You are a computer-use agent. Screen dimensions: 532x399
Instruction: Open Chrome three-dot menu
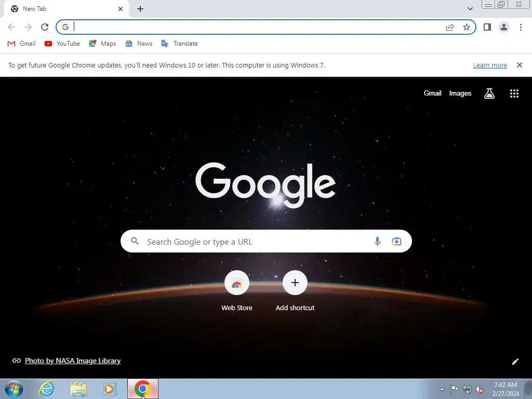[x=521, y=27]
